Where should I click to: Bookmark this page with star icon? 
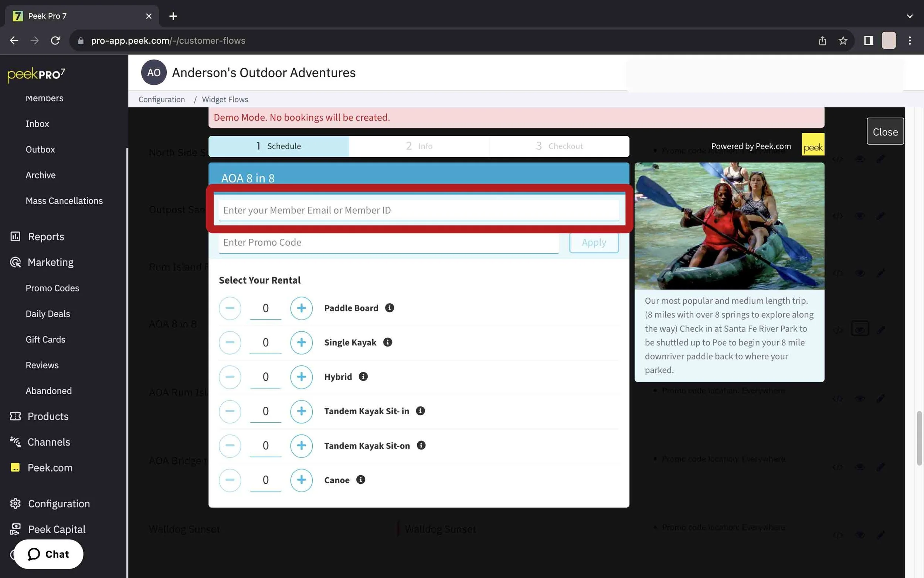pyautogui.click(x=843, y=41)
